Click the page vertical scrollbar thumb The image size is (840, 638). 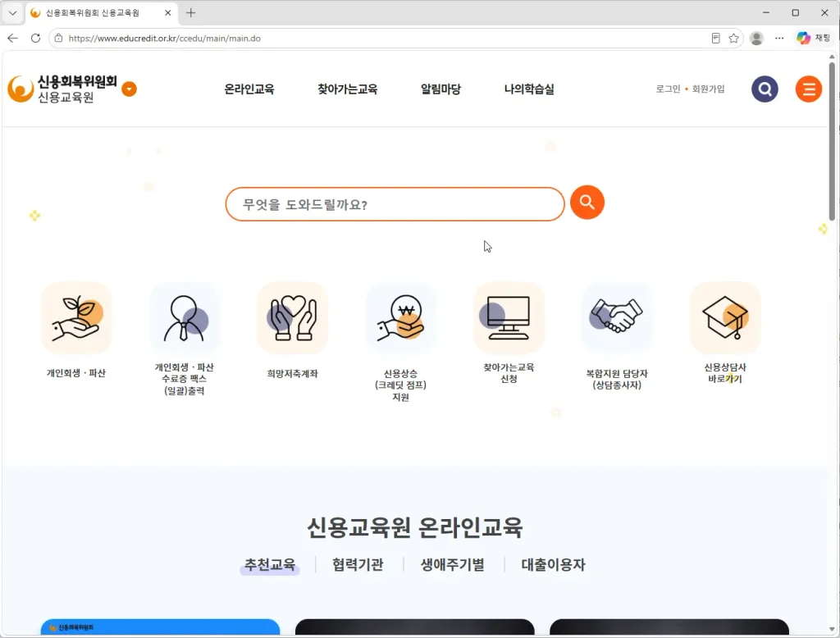click(832, 140)
